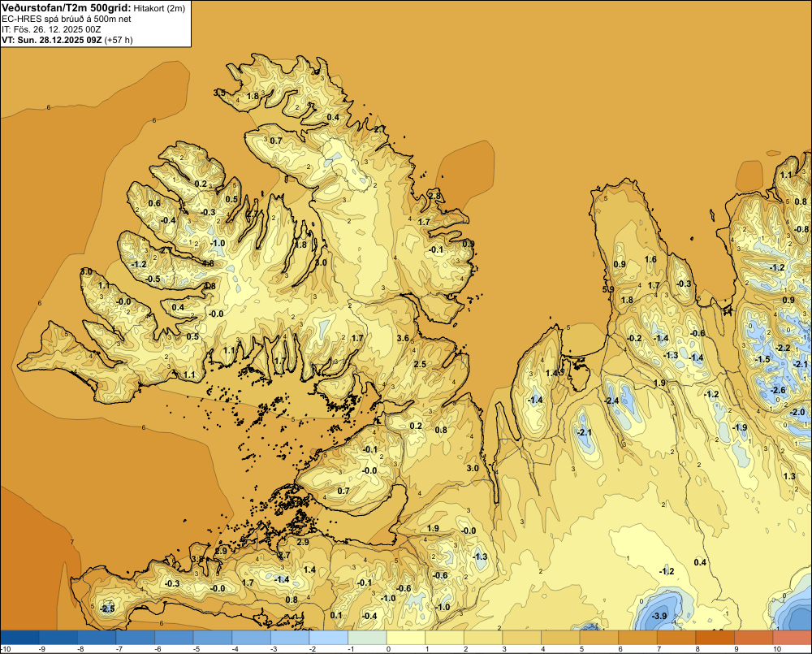Click the legend swatch between -1 and 0
Screen dimensions: 812x654
click(x=368, y=637)
